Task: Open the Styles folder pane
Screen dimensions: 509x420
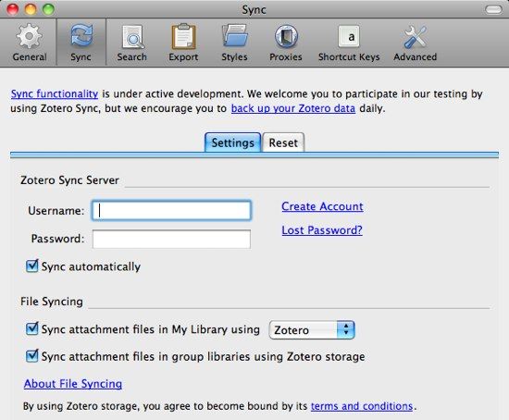Action: [x=234, y=43]
